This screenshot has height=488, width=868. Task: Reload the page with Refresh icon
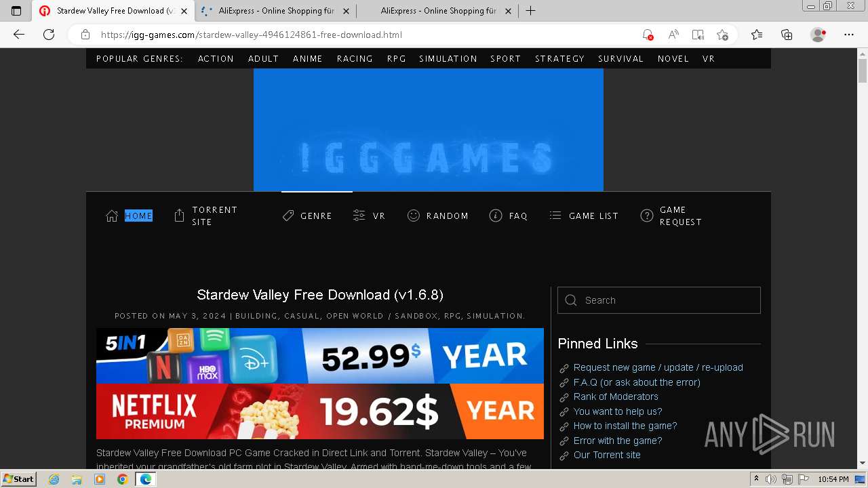pos(49,35)
